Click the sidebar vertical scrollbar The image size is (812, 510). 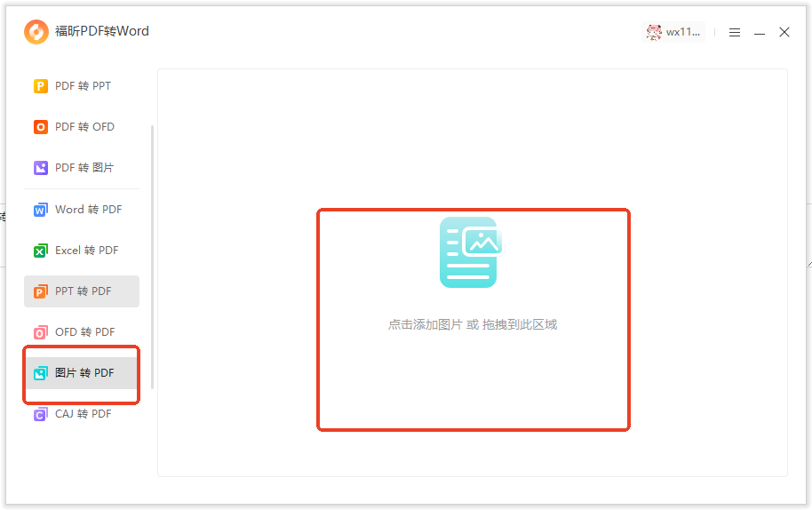coord(152,258)
